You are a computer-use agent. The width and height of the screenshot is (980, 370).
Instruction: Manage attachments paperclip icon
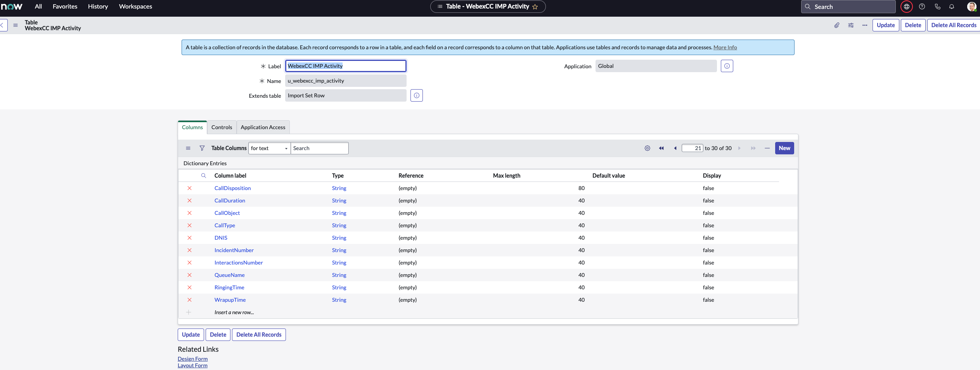[x=837, y=25]
